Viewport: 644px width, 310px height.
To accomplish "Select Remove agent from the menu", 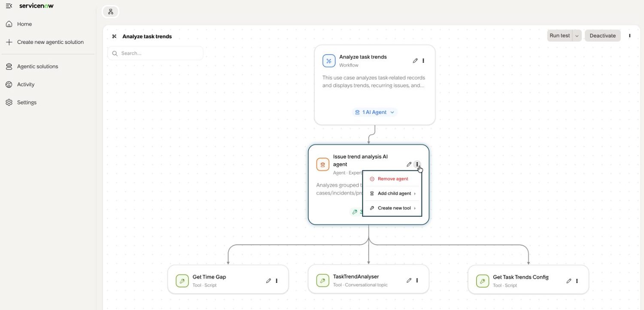I will coord(392,179).
